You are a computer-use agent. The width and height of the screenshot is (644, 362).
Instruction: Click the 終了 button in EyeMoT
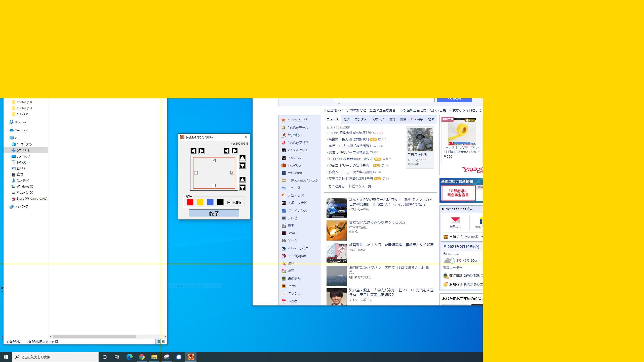point(214,213)
